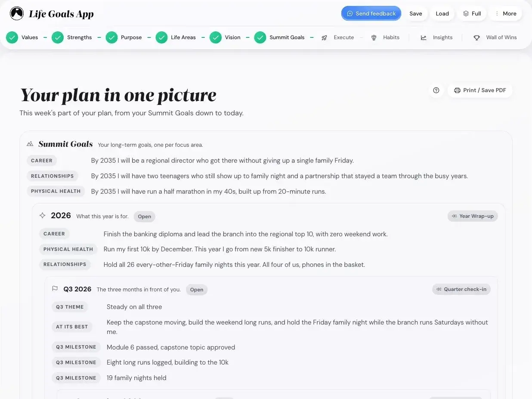
Task: Click the mountain icon beside Summit Goals
Action: pyautogui.click(x=30, y=144)
